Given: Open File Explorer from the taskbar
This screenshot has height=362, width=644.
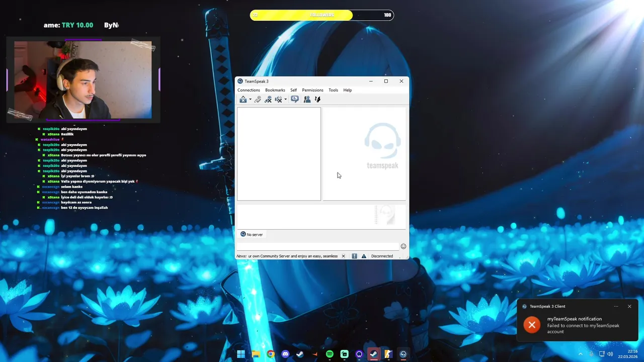Looking at the screenshot, I should pos(256,354).
